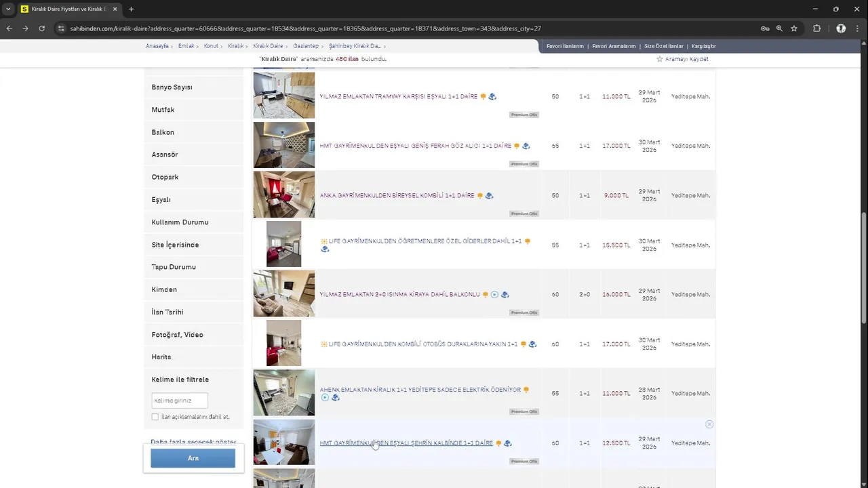Open HMT GAYRİMENKUL ŞEHRİN KALBİNDE listing title
This screenshot has width=868, height=488.
point(406,443)
